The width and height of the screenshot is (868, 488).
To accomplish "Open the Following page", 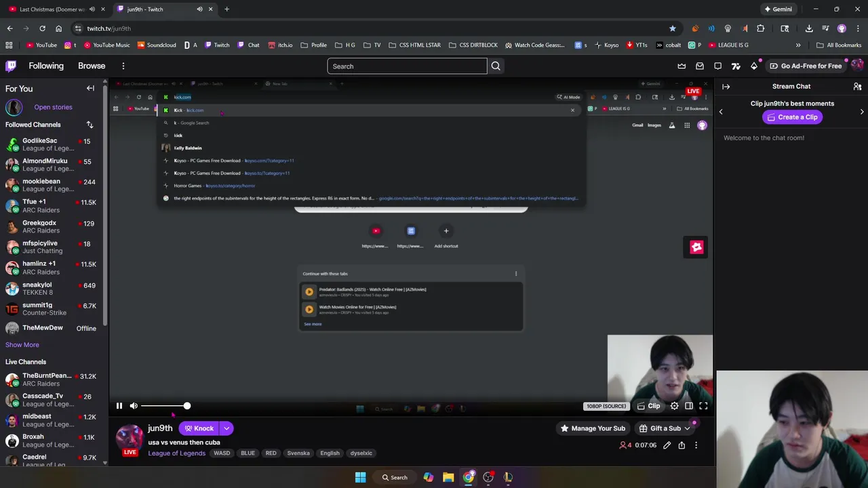I will [46, 66].
